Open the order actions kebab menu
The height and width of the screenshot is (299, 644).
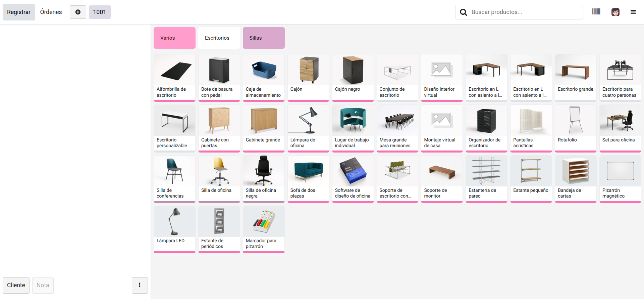tap(140, 285)
